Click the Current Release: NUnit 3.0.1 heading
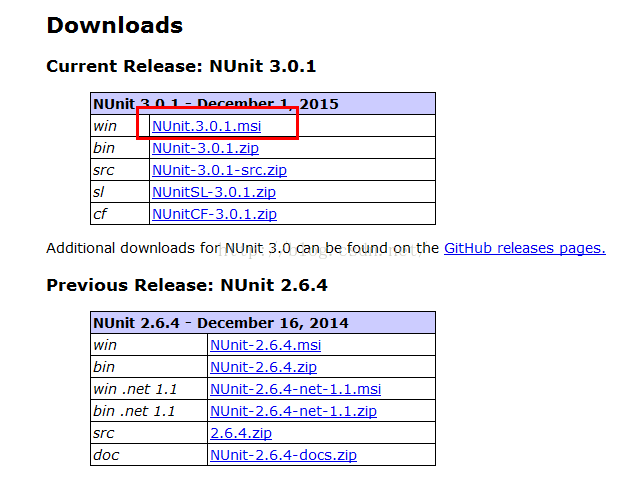This screenshot has height=478, width=626. pos(181,66)
